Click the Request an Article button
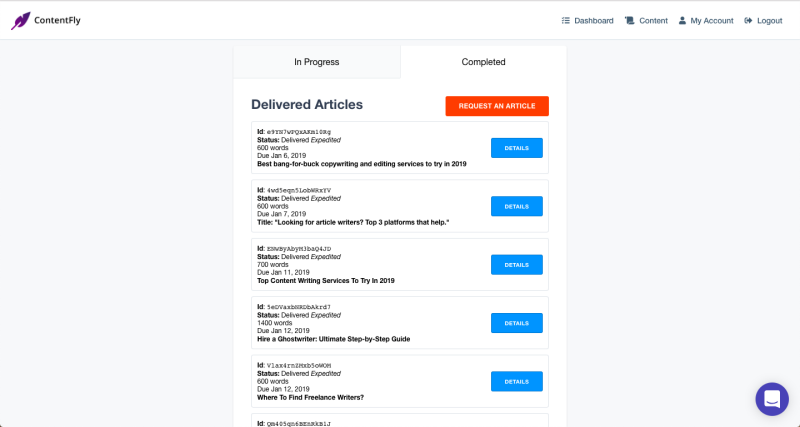 coord(497,106)
